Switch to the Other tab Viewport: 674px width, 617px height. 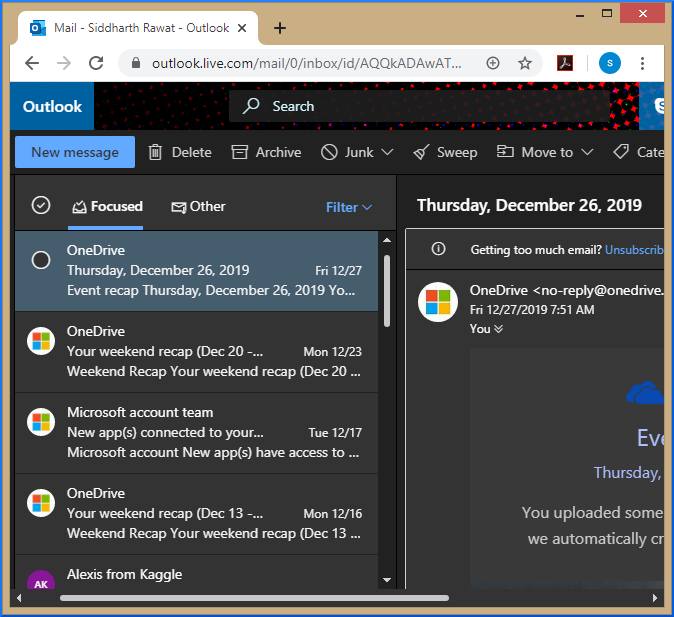[x=198, y=207]
